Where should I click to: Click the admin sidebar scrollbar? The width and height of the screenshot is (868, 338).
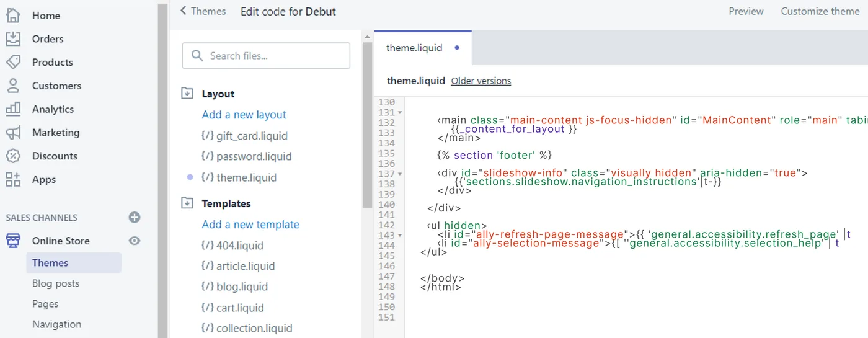(163, 169)
